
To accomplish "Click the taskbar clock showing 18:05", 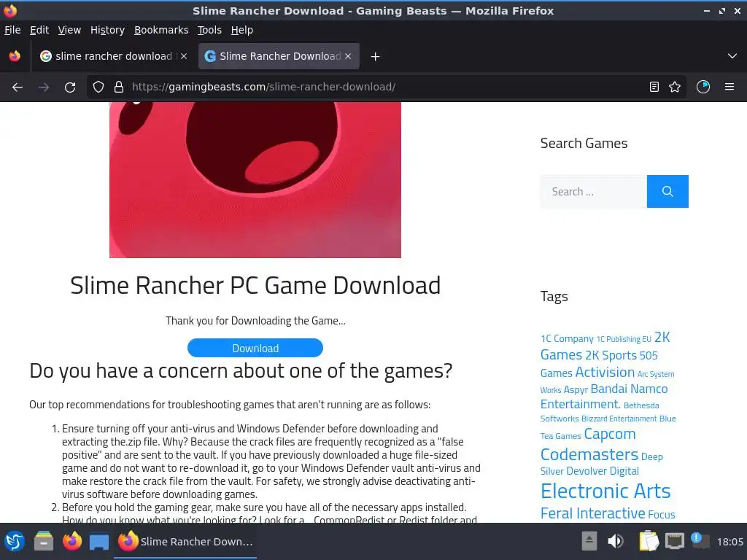I will [x=729, y=542].
